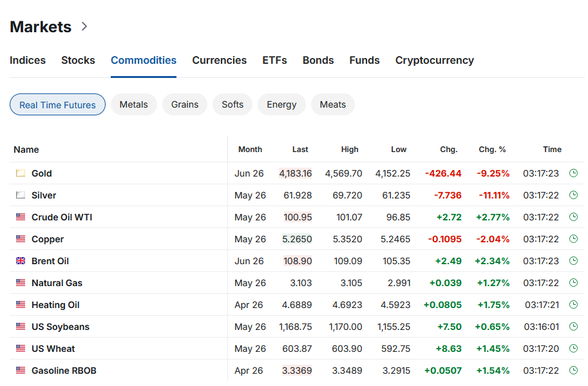Switch to the Currencies tab
588x386 pixels.
220,61
